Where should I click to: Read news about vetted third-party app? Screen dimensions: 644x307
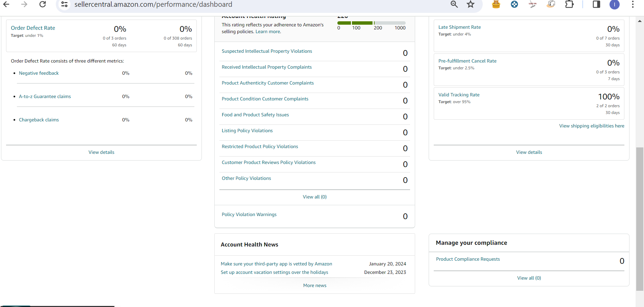click(277, 264)
